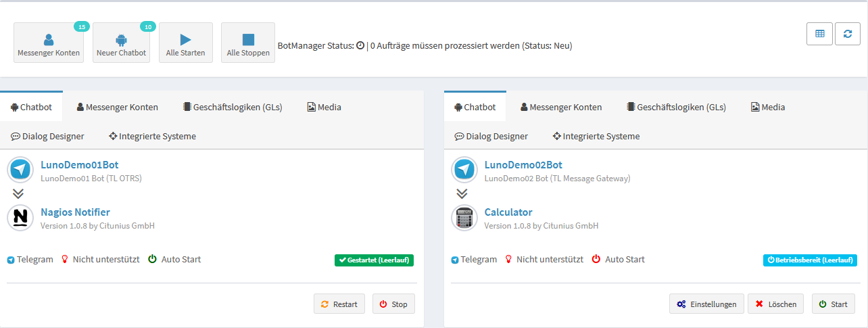Image resolution: width=868 pixels, height=328 pixels.
Task: Click the refresh icon in top right
Action: pyautogui.click(x=848, y=34)
